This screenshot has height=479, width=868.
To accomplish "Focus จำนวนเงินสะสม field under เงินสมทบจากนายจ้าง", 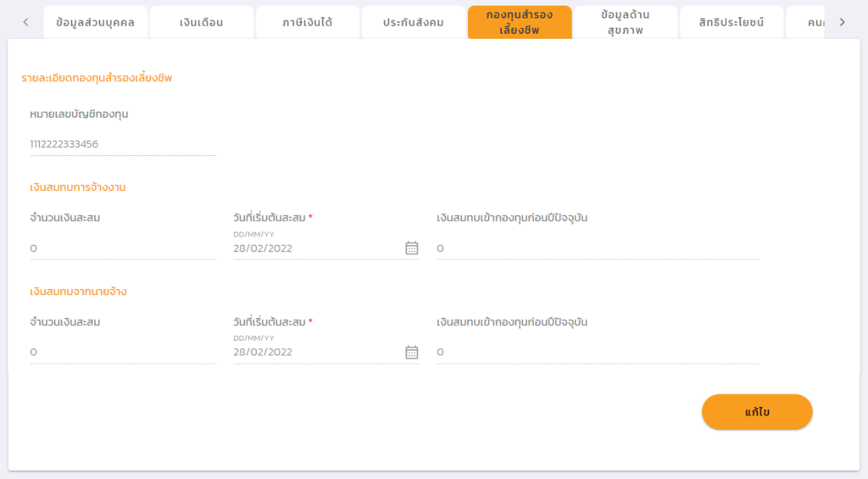I will (123, 352).
